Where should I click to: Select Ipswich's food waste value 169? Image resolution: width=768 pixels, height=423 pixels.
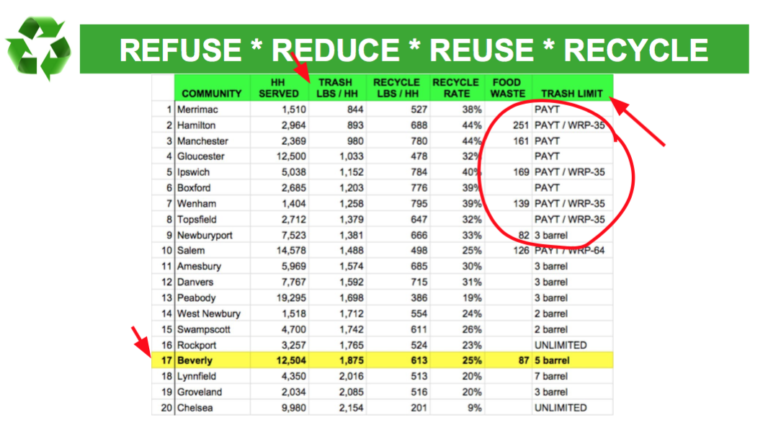[521, 172]
